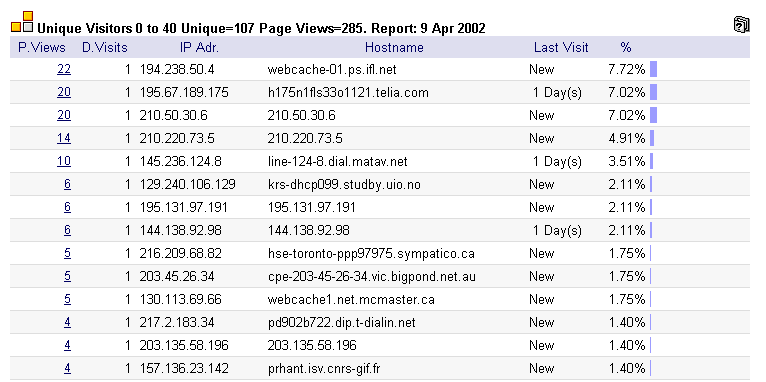Select hostname webcache-01.ps.ifl.net

pos(332,69)
